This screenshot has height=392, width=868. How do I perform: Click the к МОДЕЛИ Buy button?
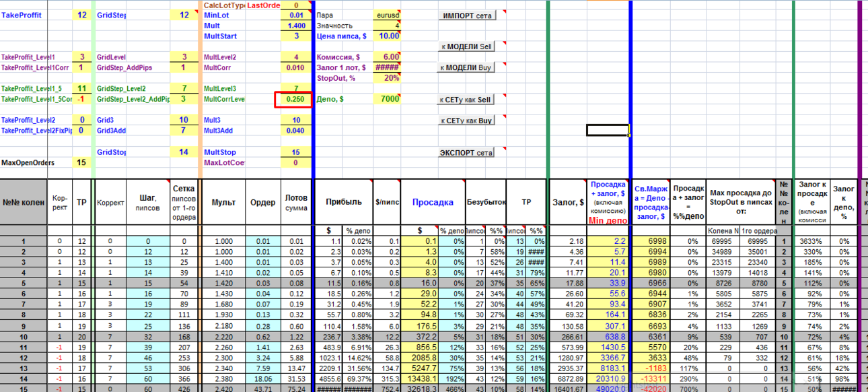click(467, 67)
